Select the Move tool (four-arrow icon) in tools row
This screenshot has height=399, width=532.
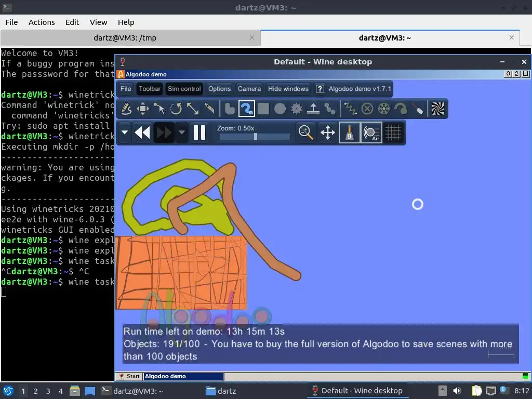pos(143,109)
